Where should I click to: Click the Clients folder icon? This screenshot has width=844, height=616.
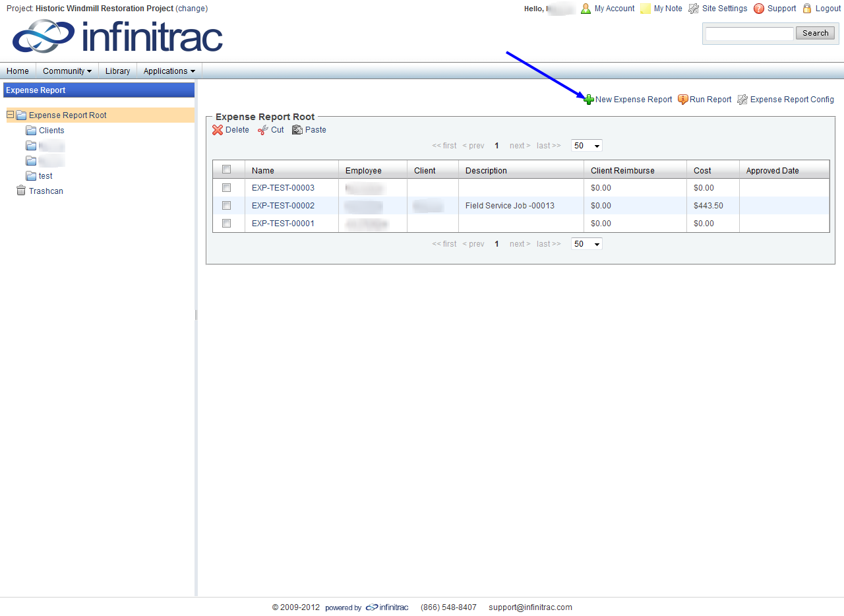click(x=31, y=131)
